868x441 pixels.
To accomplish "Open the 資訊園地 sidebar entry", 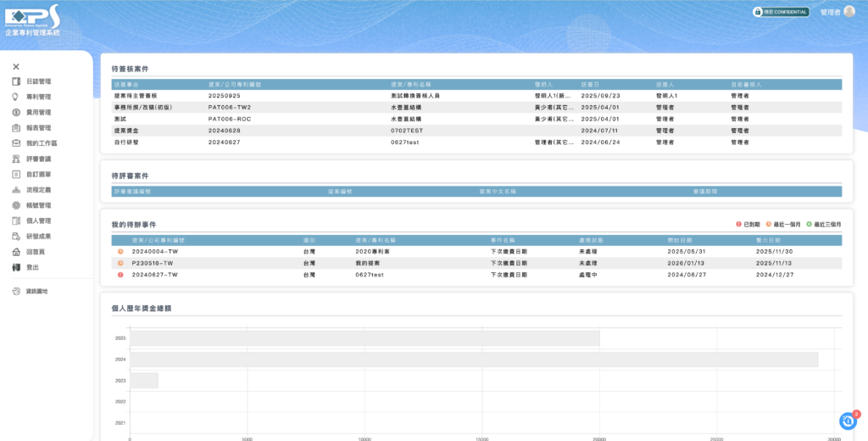I will pyautogui.click(x=36, y=292).
